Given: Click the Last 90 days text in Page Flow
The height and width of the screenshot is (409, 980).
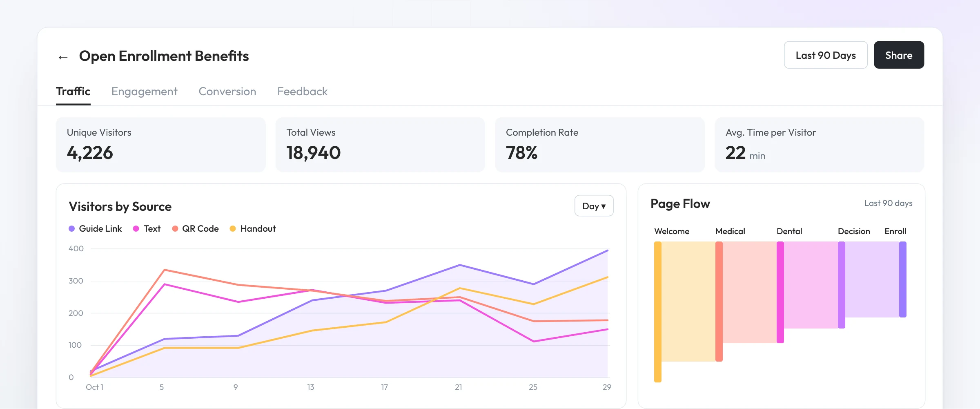Looking at the screenshot, I should (888, 203).
